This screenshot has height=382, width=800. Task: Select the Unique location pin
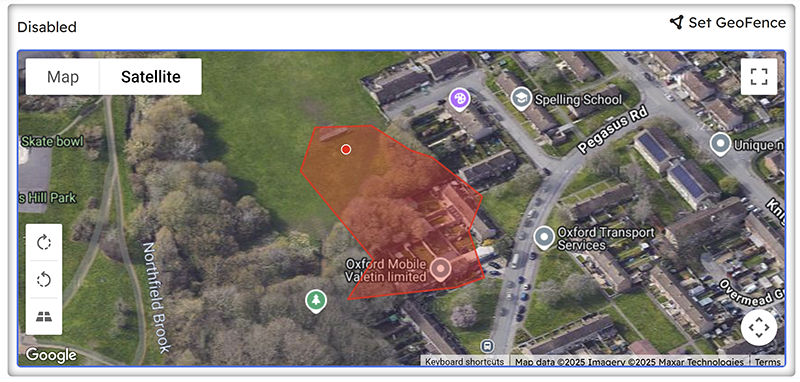pos(720,144)
